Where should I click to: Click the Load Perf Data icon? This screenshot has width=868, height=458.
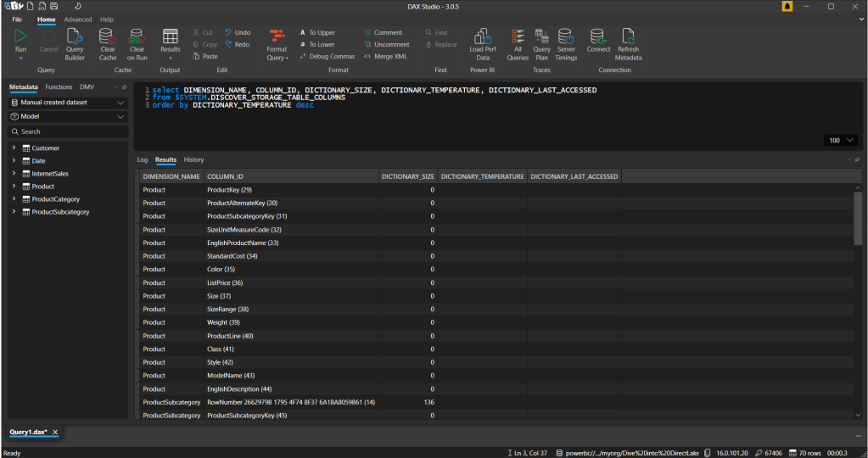[x=483, y=37]
